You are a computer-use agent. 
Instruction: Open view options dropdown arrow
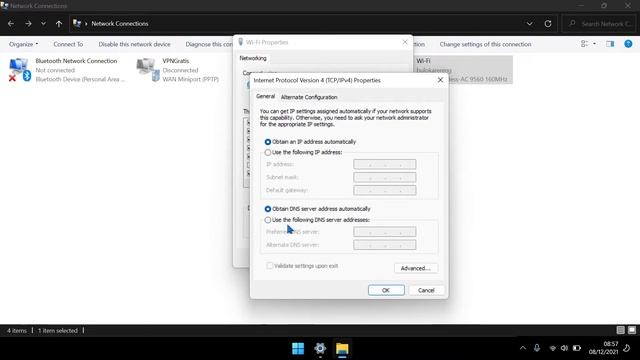coord(594,44)
